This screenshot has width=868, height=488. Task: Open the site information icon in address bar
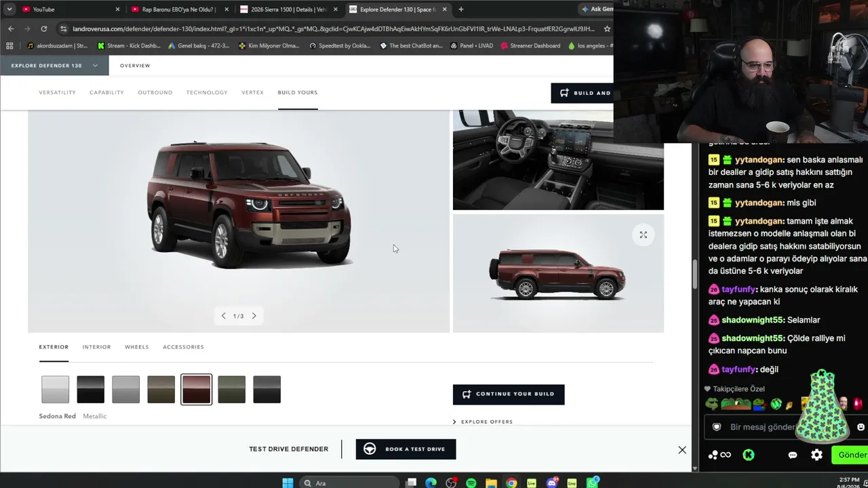64,28
